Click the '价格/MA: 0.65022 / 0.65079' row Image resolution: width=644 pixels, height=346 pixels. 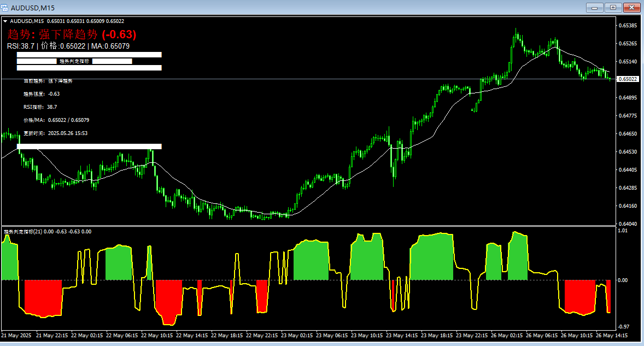click(56, 120)
